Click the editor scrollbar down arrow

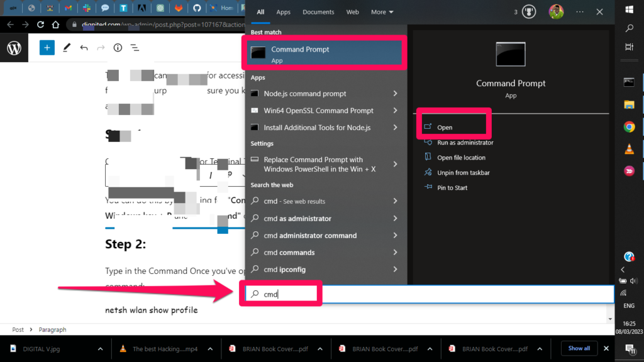click(x=610, y=319)
